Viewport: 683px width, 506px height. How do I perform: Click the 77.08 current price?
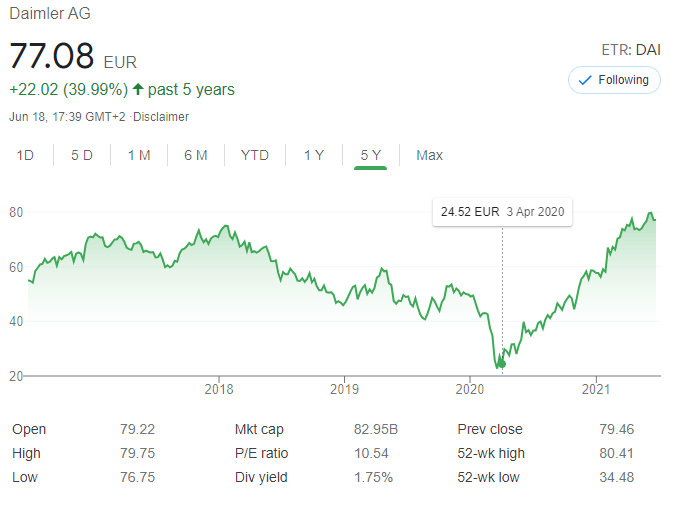[51, 56]
